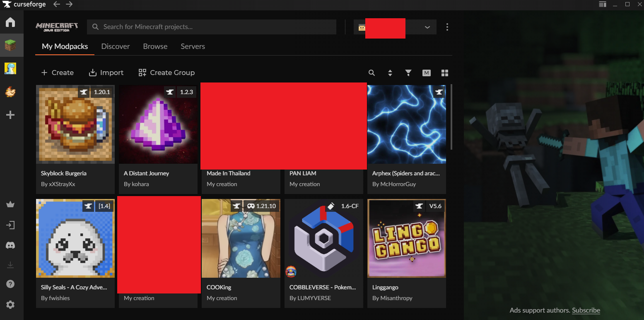Switch to grid view icon
644x320 pixels.
(x=445, y=73)
